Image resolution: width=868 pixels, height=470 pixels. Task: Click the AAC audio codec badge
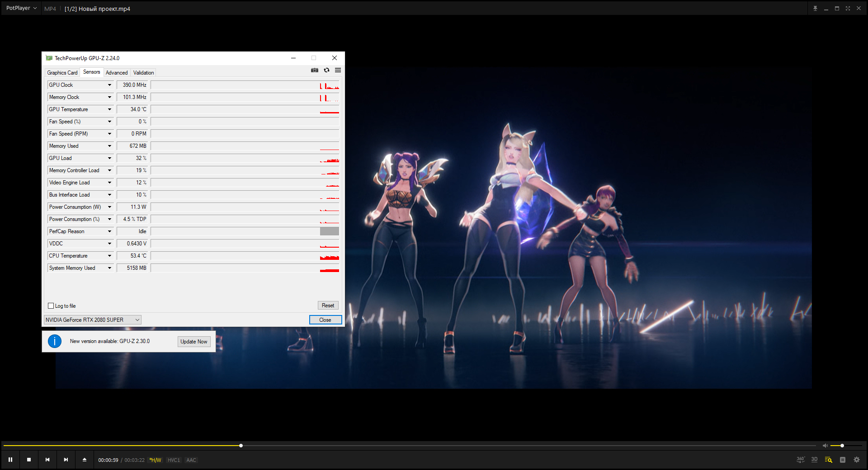[191, 460]
